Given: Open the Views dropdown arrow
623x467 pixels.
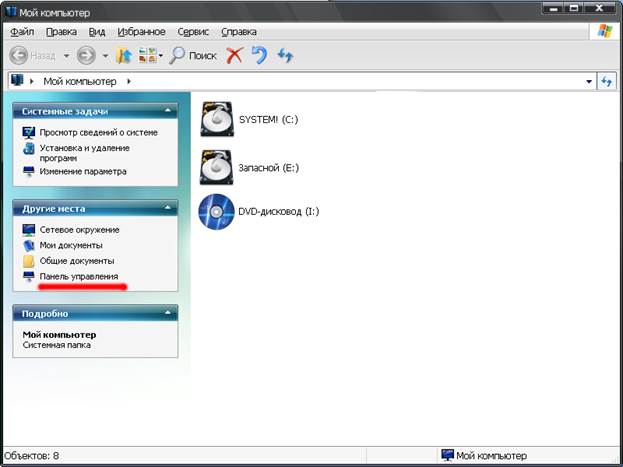Looking at the screenshot, I should pyautogui.click(x=161, y=56).
